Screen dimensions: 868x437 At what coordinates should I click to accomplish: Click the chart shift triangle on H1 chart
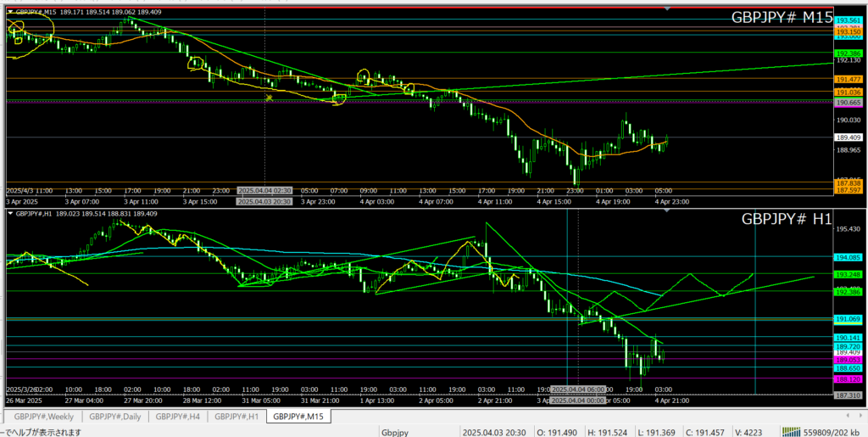667,211
